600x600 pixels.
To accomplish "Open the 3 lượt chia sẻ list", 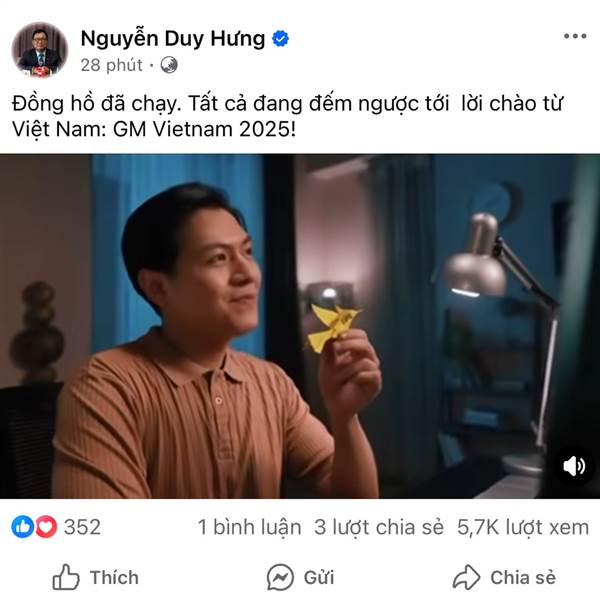I will [379, 527].
